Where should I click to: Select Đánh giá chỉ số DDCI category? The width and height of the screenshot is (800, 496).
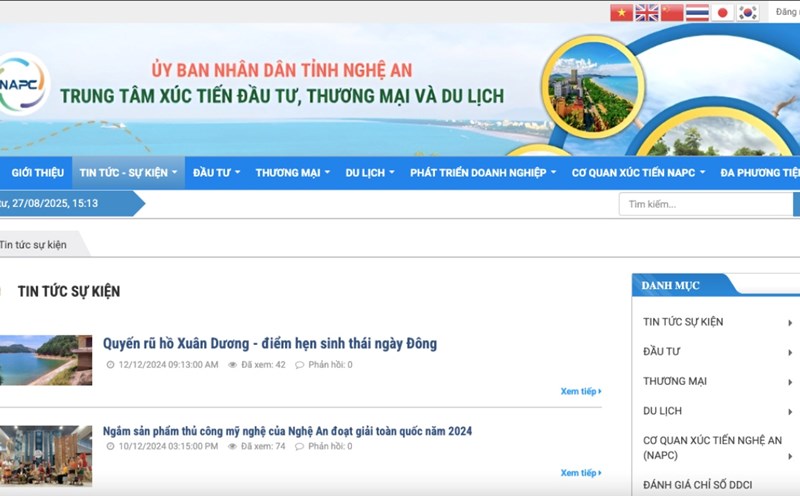(697, 485)
